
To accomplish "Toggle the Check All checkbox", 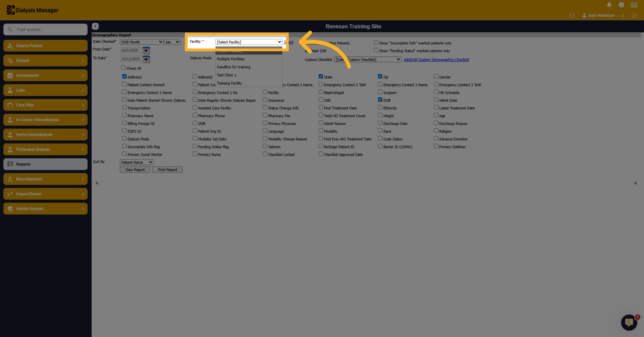I will (x=123, y=68).
